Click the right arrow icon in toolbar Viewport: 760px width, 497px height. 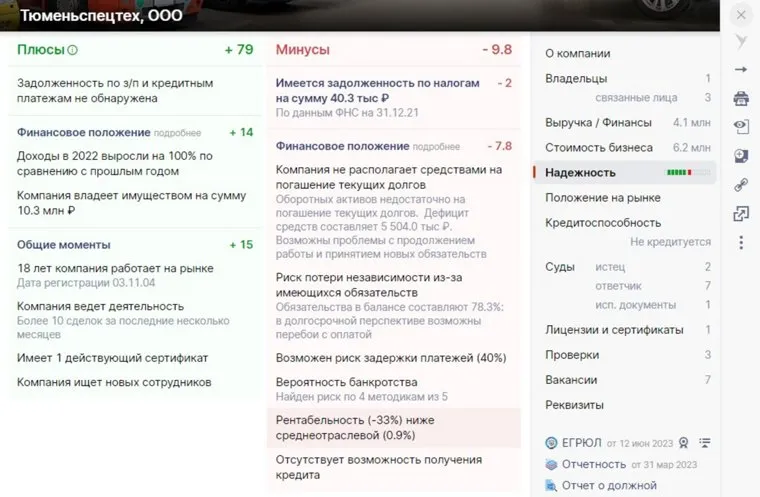(x=741, y=69)
